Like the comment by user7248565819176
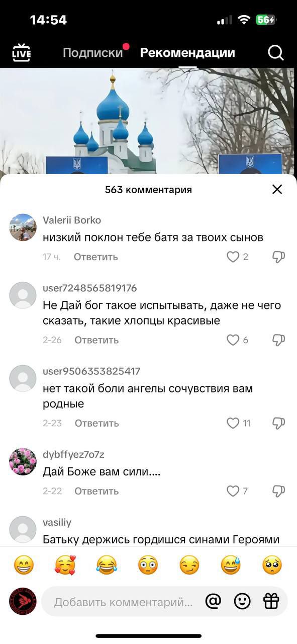 click(x=233, y=340)
